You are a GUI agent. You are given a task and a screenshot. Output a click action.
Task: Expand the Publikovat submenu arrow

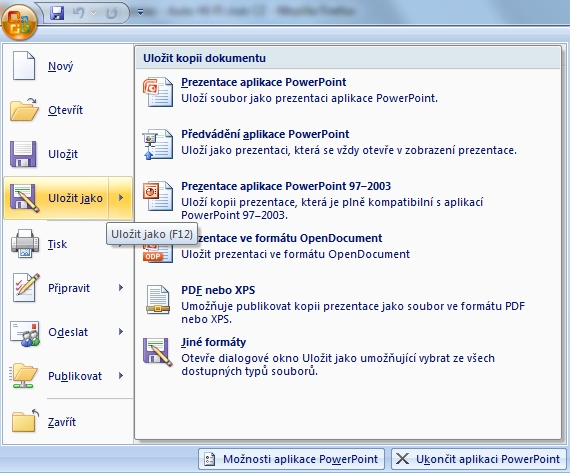click(x=121, y=376)
